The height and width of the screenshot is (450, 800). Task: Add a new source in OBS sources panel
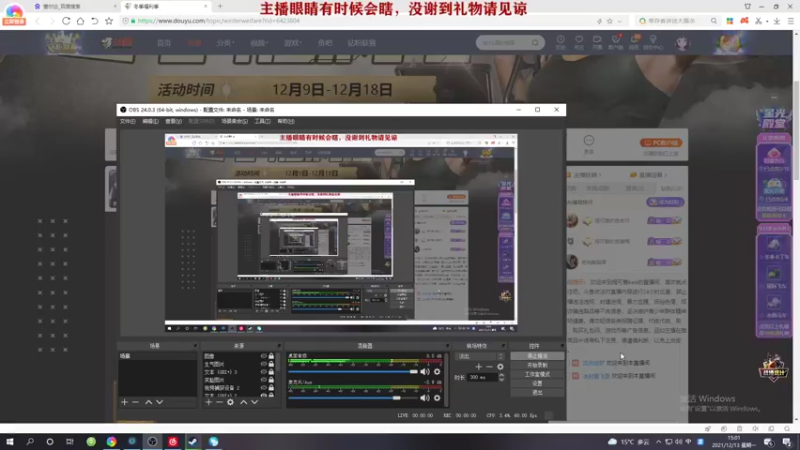(x=208, y=402)
